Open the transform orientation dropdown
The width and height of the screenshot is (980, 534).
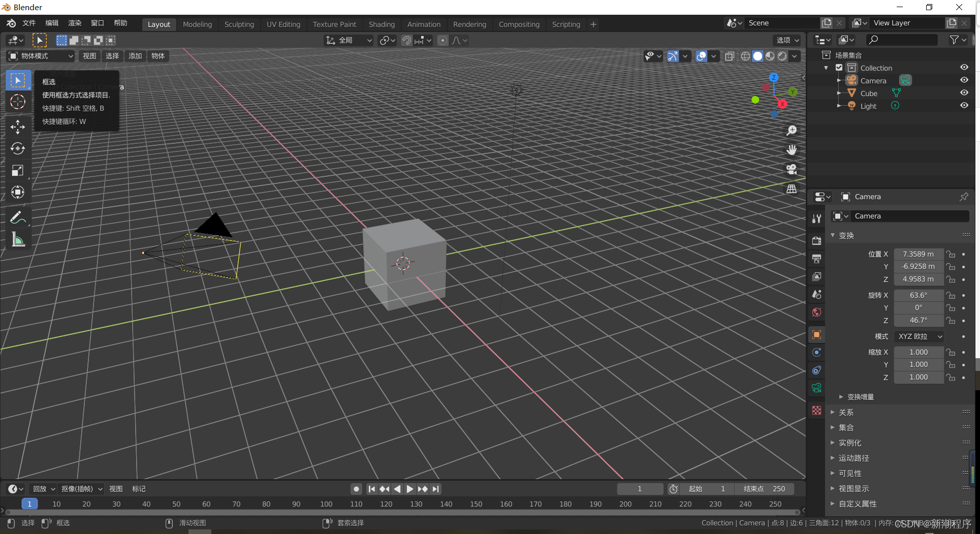click(x=349, y=40)
